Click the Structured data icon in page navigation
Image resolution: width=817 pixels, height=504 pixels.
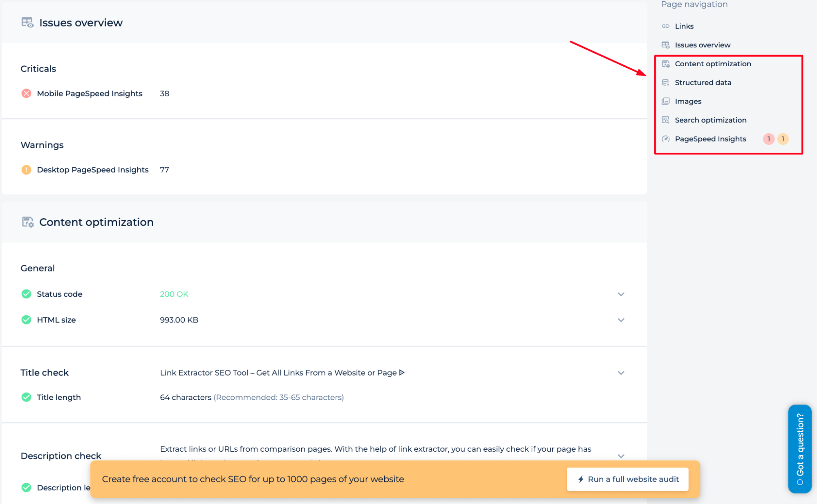tap(665, 83)
